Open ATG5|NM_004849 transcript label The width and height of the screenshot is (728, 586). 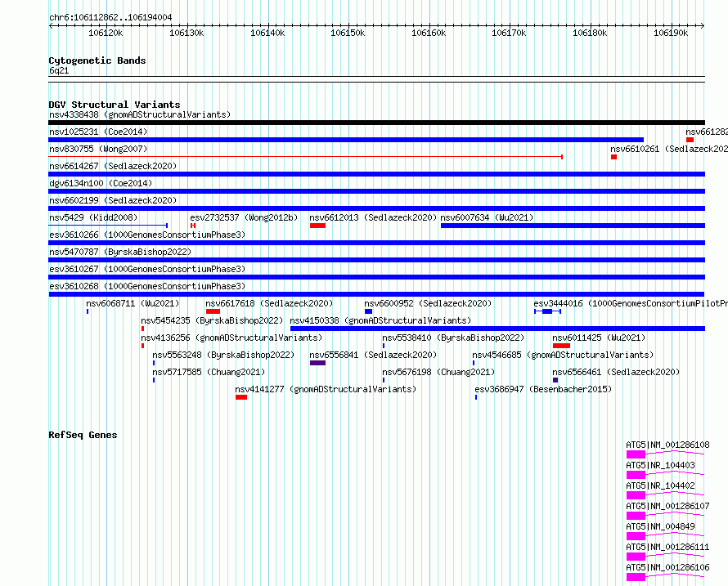click(660, 526)
